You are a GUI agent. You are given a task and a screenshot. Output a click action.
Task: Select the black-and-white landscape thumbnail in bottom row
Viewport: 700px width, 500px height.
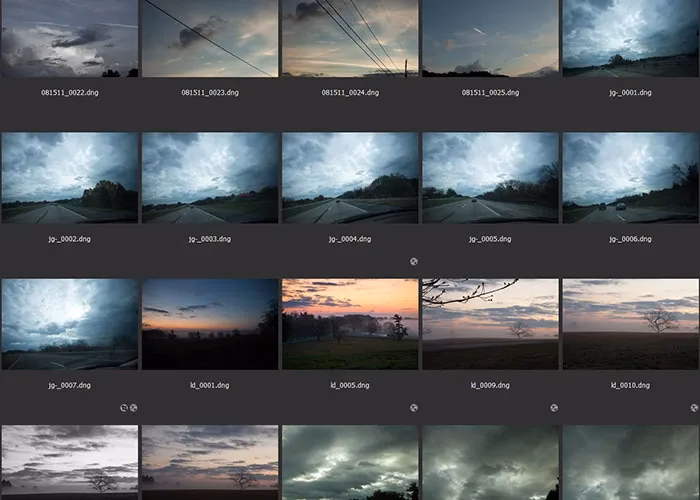(x=70, y=462)
